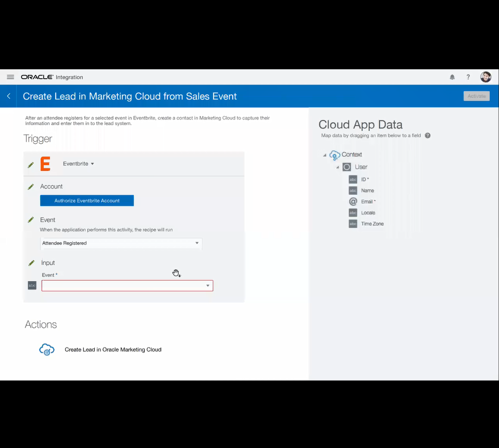Screen dimensions: 499x448
Task: Open the notifications bell
Action: pos(452,77)
